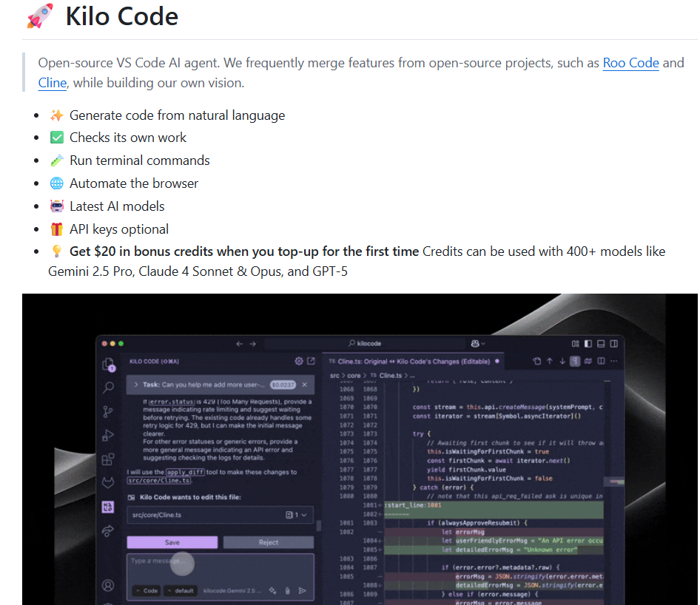The image size is (700, 605).
Task: Go to next change down arrow
Action: pyautogui.click(x=562, y=361)
